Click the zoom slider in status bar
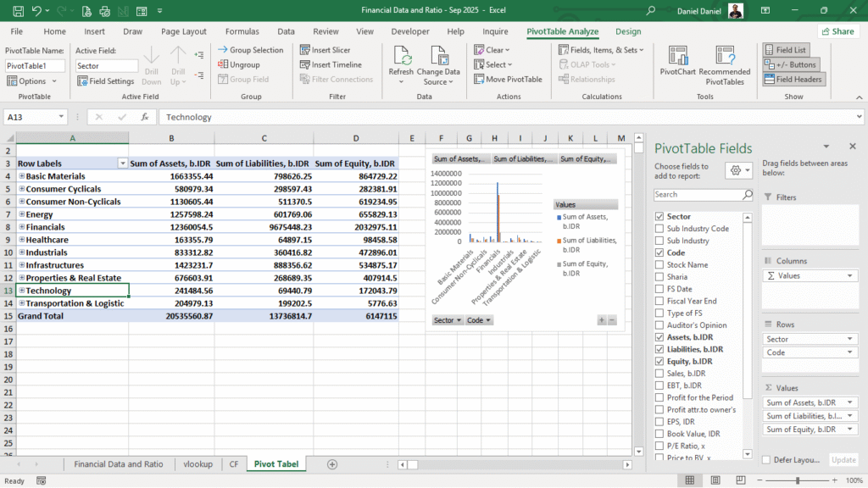The width and height of the screenshot is (868, 488). coord(797,480)
